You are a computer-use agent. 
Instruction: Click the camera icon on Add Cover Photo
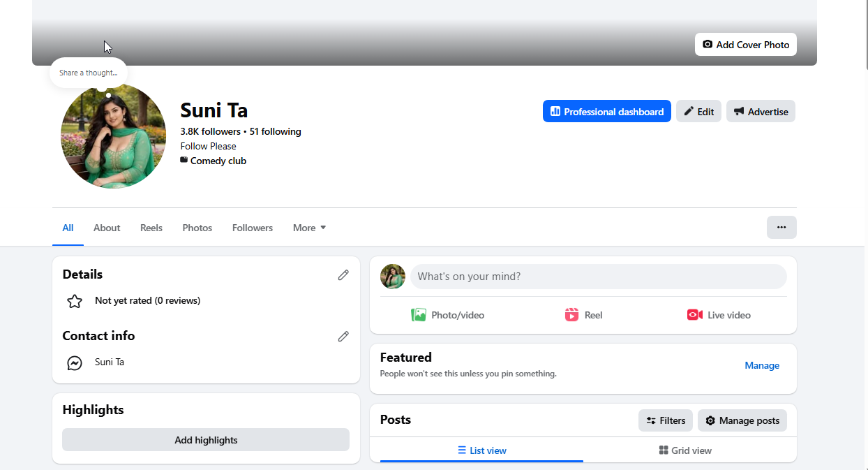tap(708, 44)
